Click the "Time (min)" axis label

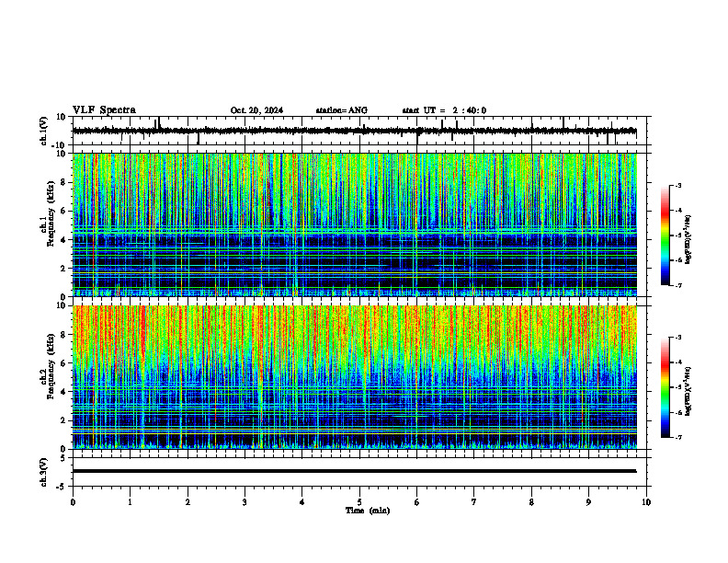click(368, 511)
